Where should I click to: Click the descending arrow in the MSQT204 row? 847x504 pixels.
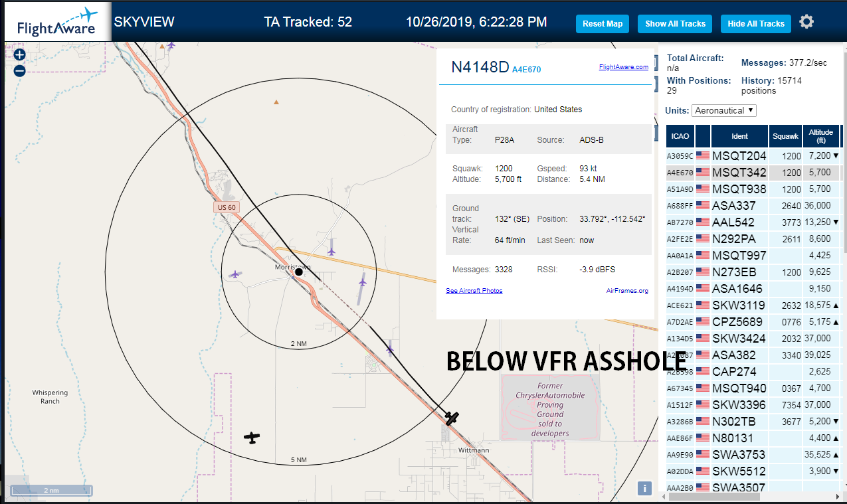coord(836,156)
